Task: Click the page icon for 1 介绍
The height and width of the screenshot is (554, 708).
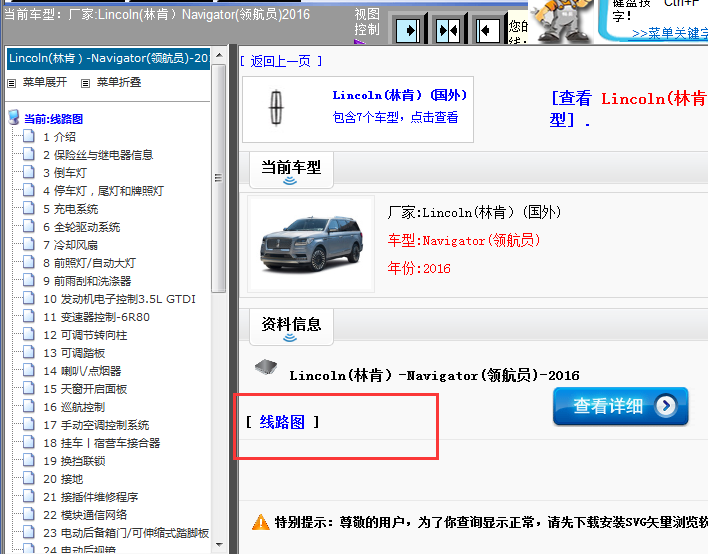Action: tap(28, 136)
